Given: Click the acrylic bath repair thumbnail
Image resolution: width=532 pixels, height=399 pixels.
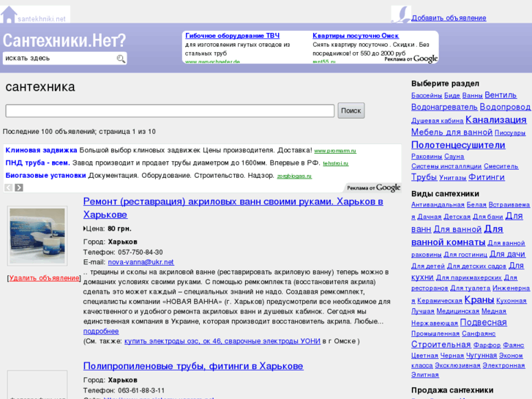Looking at the screenshot, I should pos(37,236).
